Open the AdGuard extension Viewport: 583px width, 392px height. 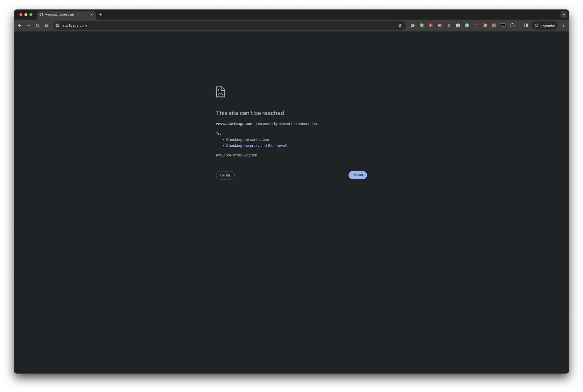pyautogui.click(x=422, y=25)
